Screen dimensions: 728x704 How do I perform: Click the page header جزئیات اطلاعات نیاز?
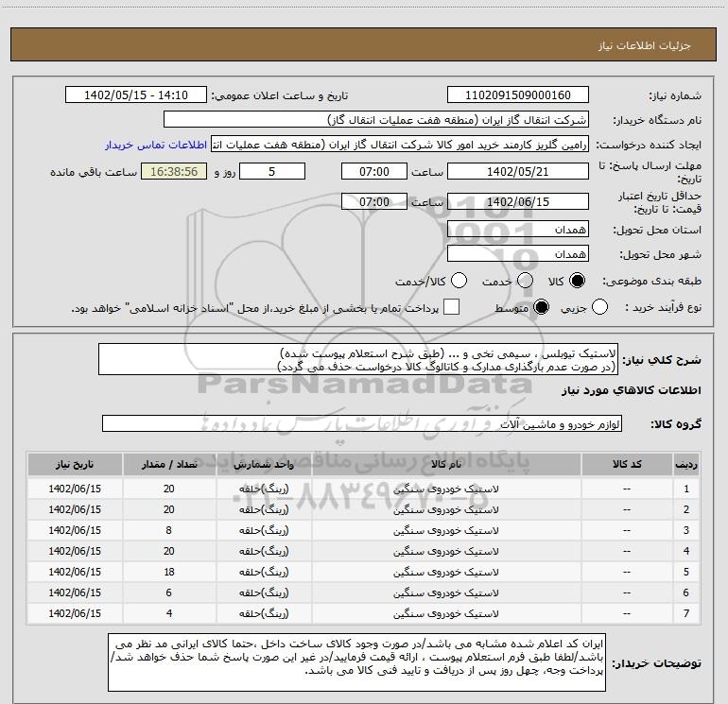tap(645, 45)
